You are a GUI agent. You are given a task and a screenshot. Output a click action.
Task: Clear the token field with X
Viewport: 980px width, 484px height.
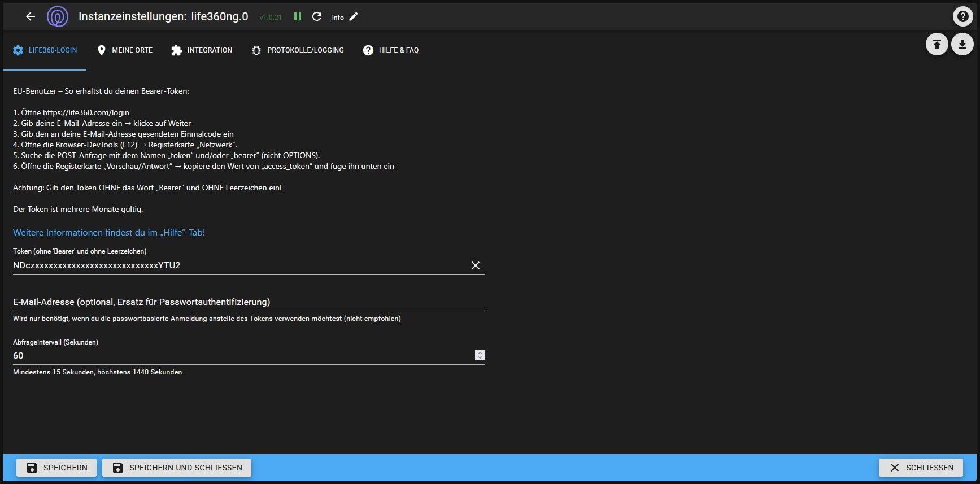476,265
